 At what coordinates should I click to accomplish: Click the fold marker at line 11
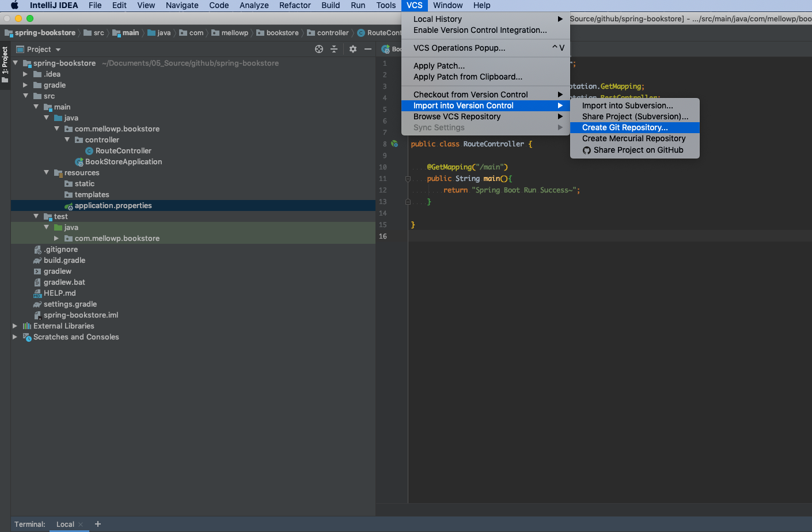tap(408, 179)
